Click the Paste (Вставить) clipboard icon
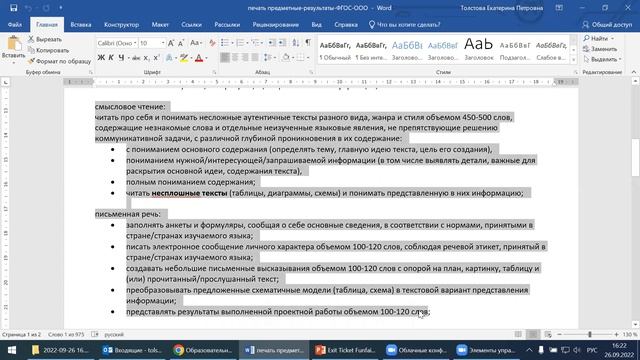The height and width of the screenshot is (360, 640). (x=13, y=44)
